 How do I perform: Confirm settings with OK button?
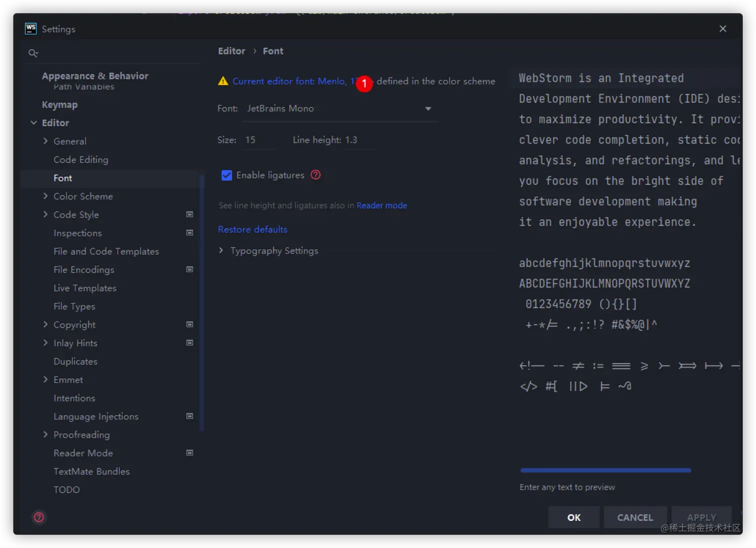pos(573,518)
